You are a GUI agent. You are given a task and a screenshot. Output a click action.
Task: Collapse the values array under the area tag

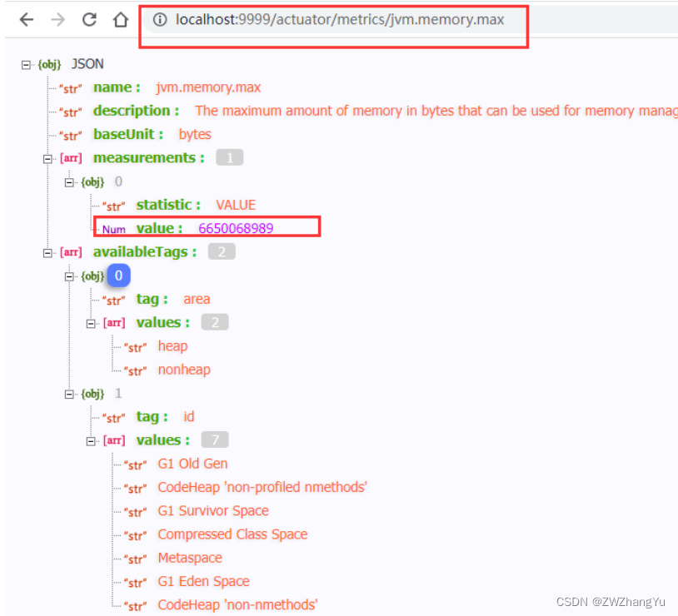[90, 322]
